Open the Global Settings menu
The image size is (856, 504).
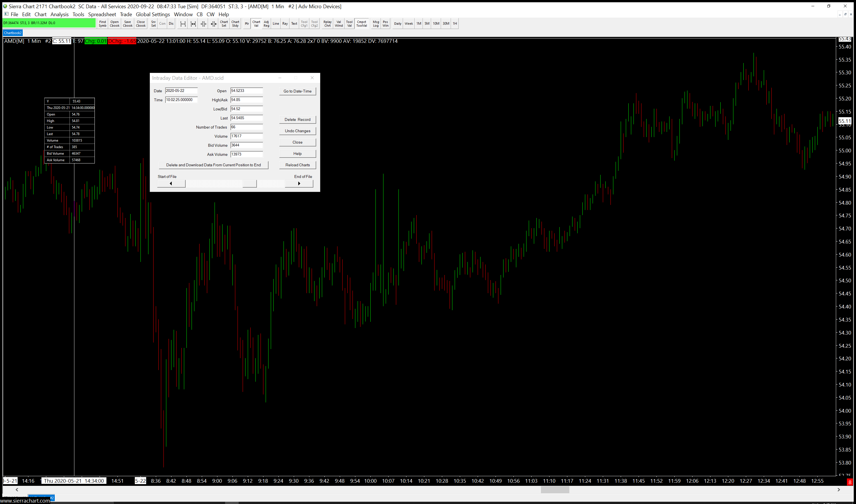152,14
